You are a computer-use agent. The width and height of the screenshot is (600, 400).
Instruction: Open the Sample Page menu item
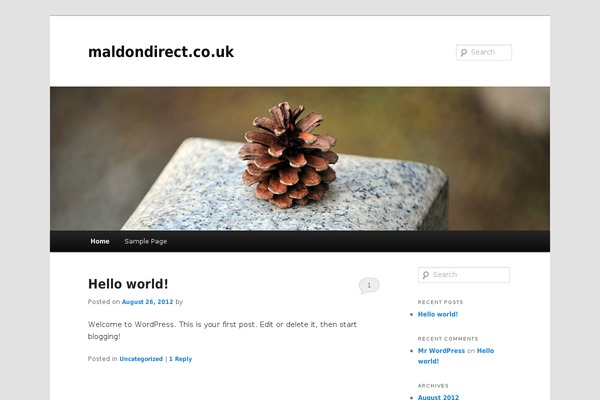pyautogui.click(x=145, y=241)
